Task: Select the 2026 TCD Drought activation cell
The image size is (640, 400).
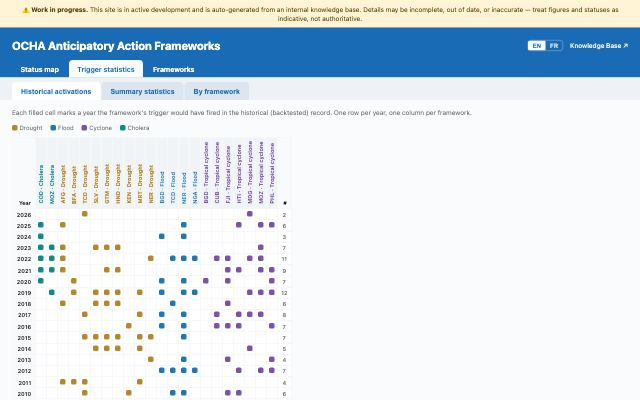Action: pos(84,214)
